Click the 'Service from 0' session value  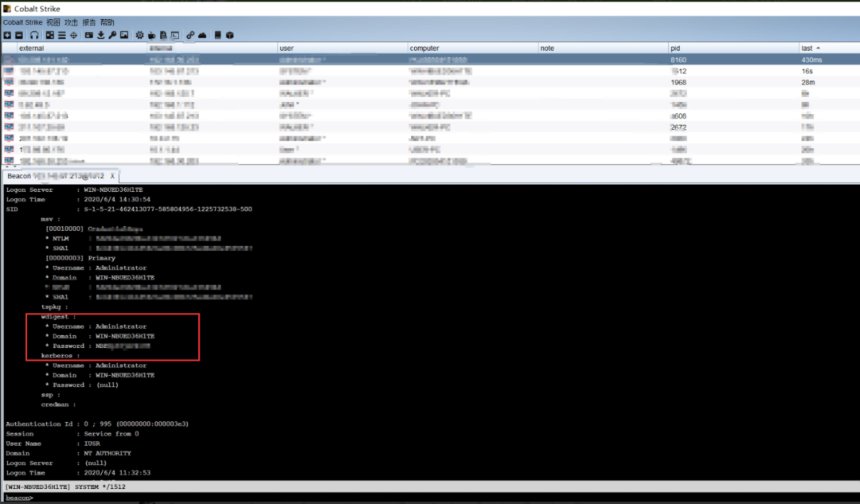(x=111, y=434)
